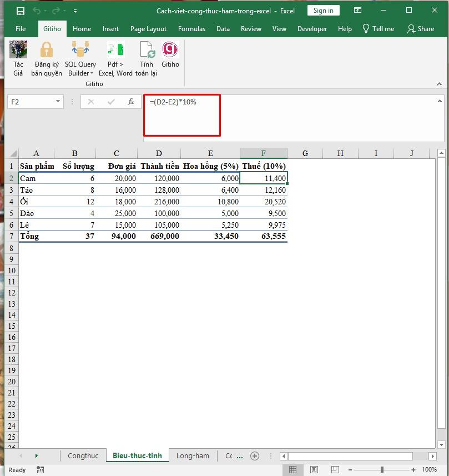Open the Quick Access Toolbar customize menu

[x=75, y=10]
